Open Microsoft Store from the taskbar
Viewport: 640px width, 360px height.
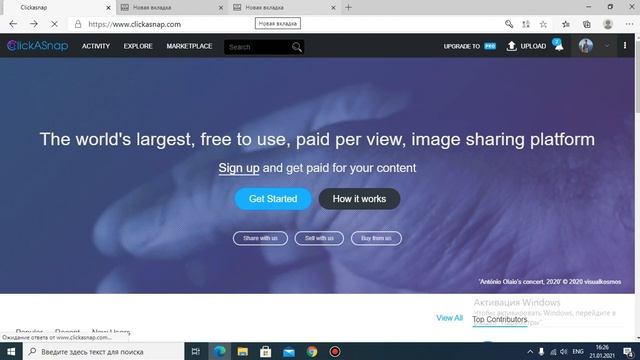266,351
